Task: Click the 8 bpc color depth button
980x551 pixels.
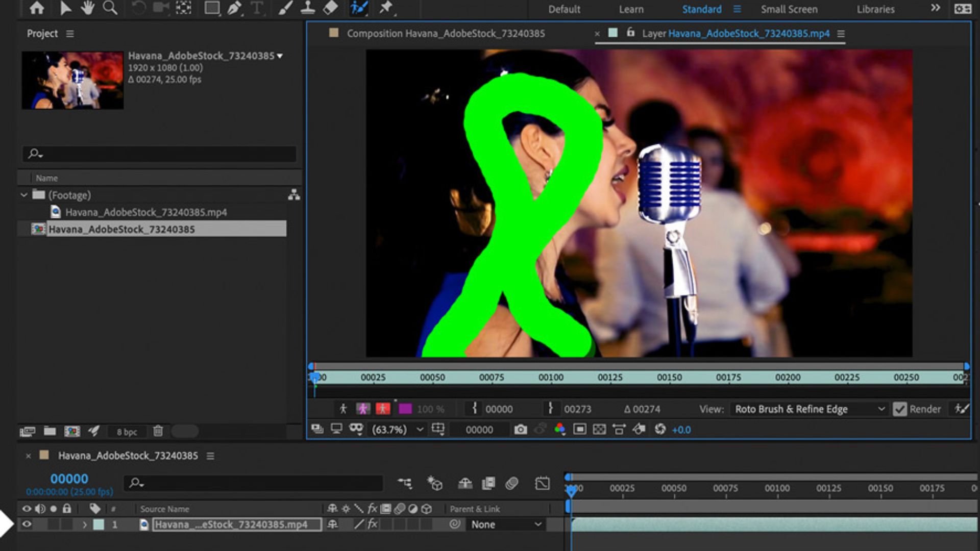Action: 127,432
